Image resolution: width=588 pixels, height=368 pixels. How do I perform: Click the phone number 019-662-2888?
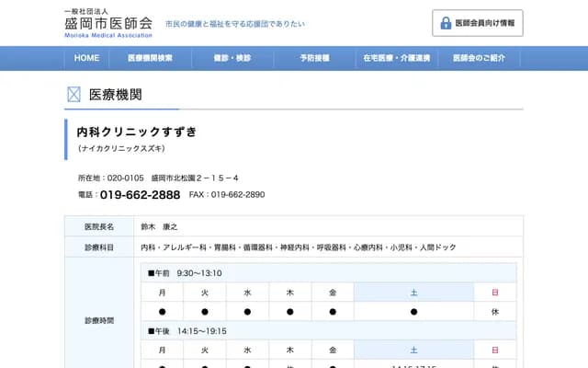140,195
